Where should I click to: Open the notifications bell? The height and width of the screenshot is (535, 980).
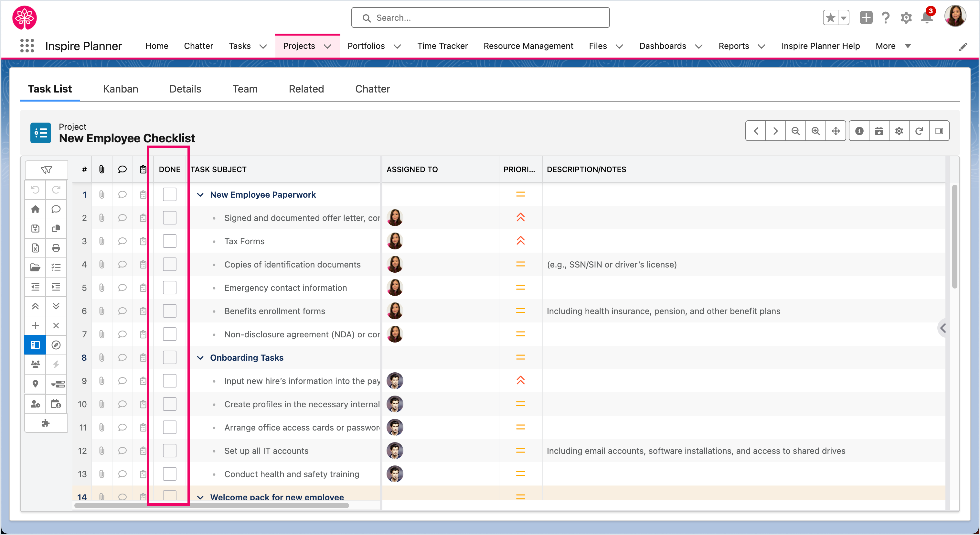tap(927, 17)
